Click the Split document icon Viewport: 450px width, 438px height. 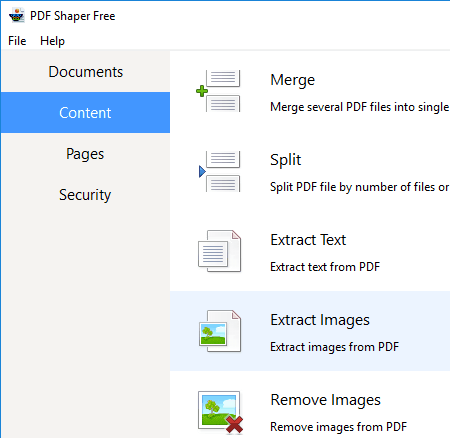(219, 171)
